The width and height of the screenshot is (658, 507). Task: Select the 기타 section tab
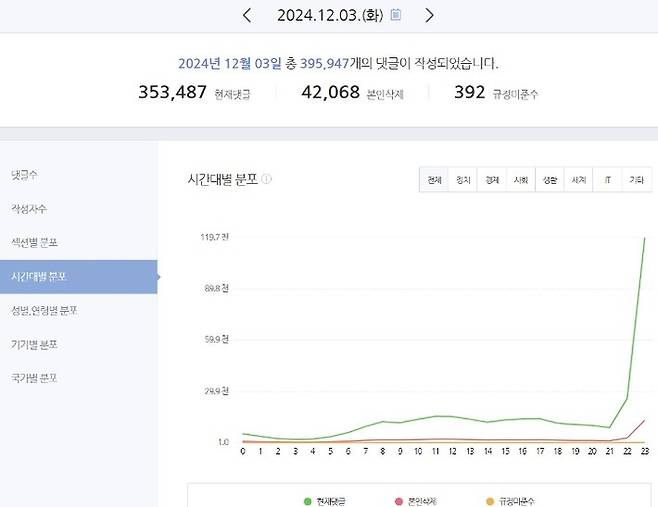click(637, 180)
